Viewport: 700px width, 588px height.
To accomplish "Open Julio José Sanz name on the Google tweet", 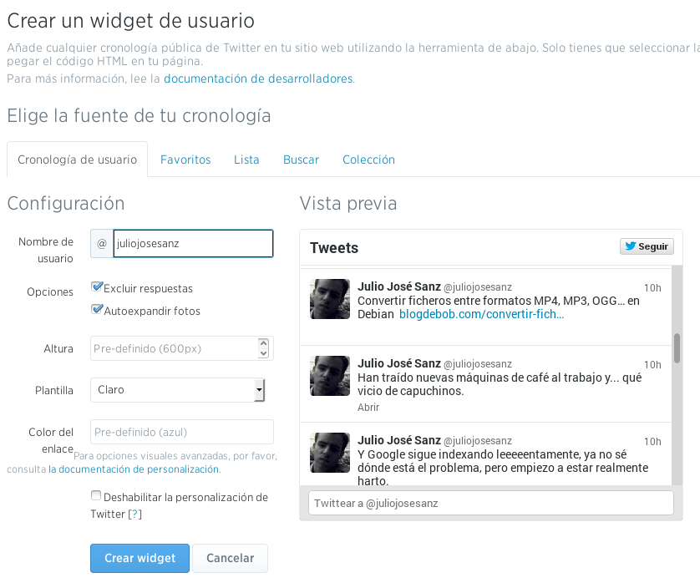I will [x=399, y=440].
